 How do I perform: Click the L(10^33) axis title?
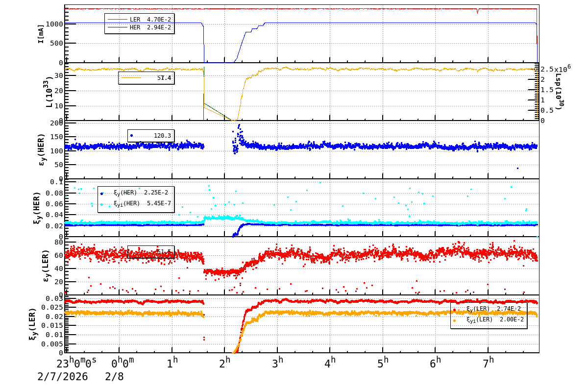tap(49, 92)
